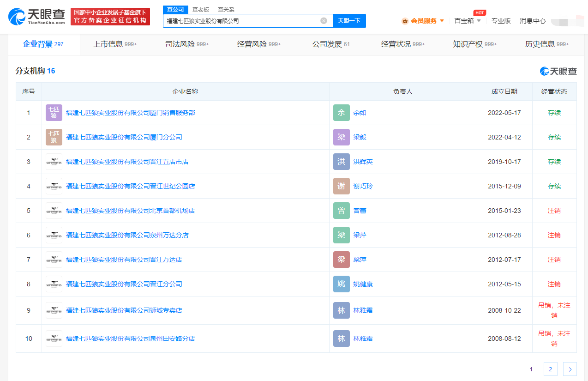Image resolution: width=588 pixels, height=381 pixels.
Task: Open the 历史信息 tab
Action: click(547, 44)
